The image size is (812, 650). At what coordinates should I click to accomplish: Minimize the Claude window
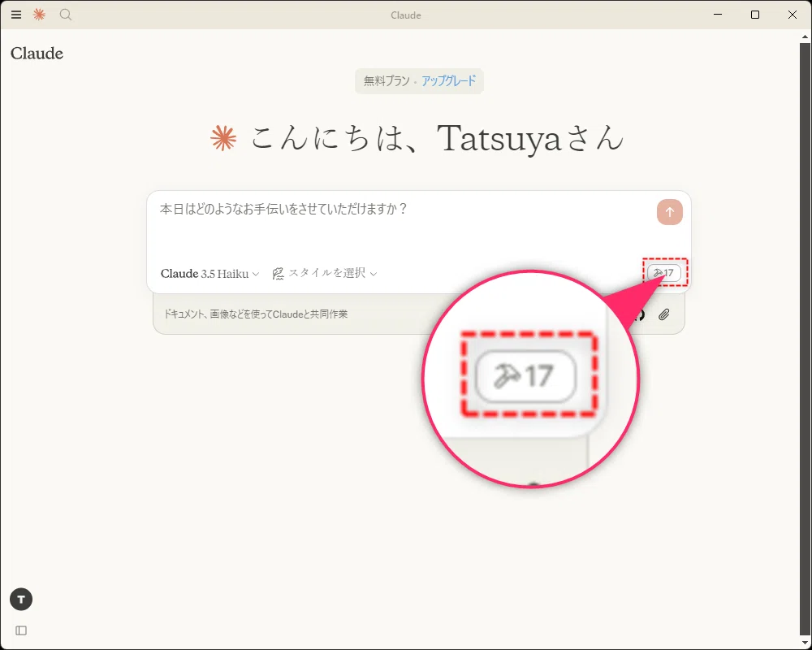pyautogui.click(x=718, y=15)
